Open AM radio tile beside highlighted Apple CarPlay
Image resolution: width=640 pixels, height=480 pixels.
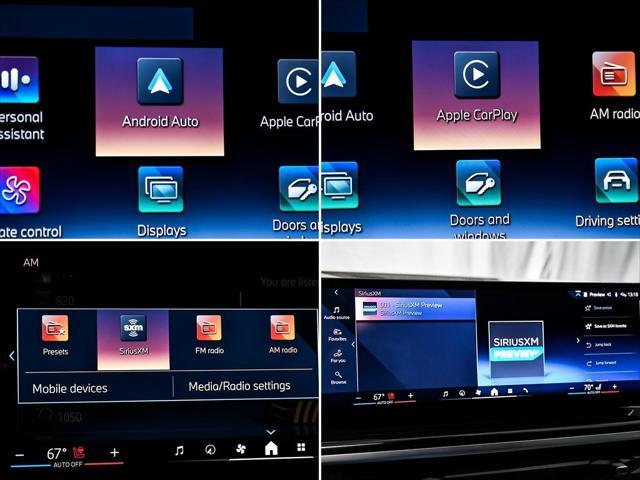pos(614,86)
